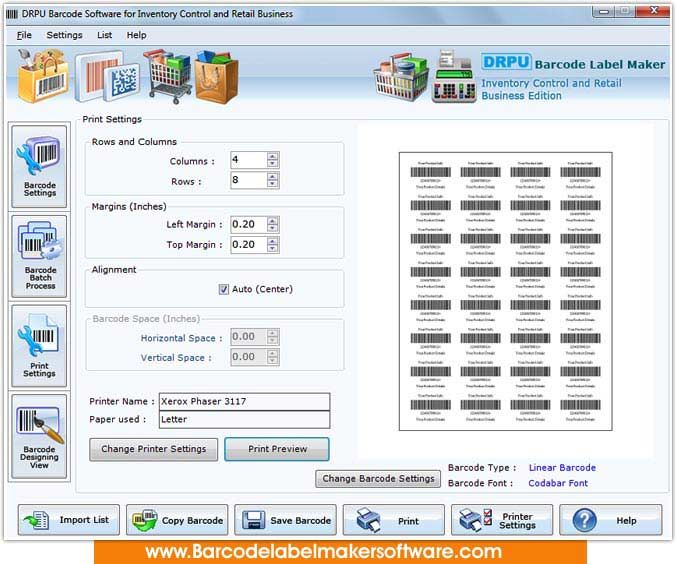Click the barcode sheet preview thumbnail
The width and height of the screenshot is (676, 564).
click(505, 291)
